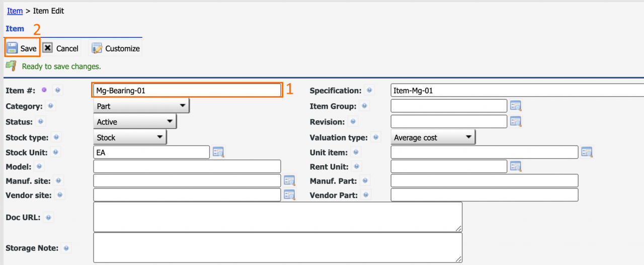Open the lookup icon next to Revision

point(516,122)
